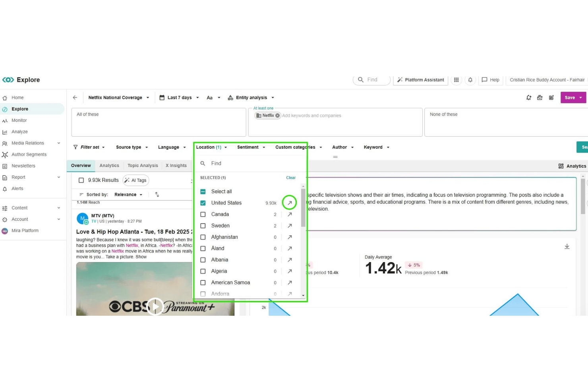
Task: Click the add-to-dashboard grid icon near Save
Action: click(551, 98)
